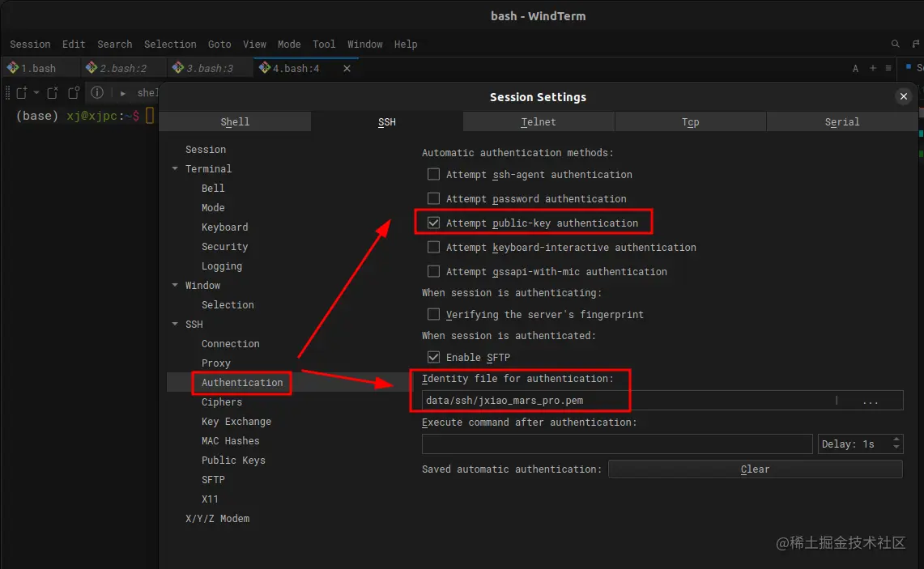This screenshot has height=569, width=924.
Task: Uncheck the Enable SFTP checkbox
Action: point(433,358)
